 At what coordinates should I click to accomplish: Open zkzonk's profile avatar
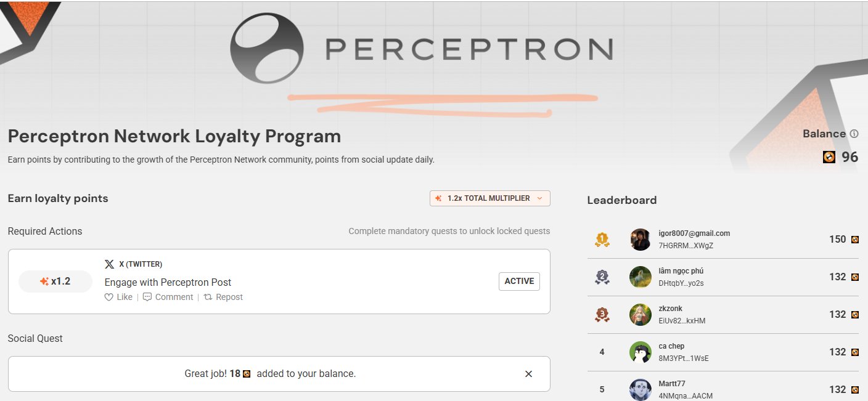(641, 315)
